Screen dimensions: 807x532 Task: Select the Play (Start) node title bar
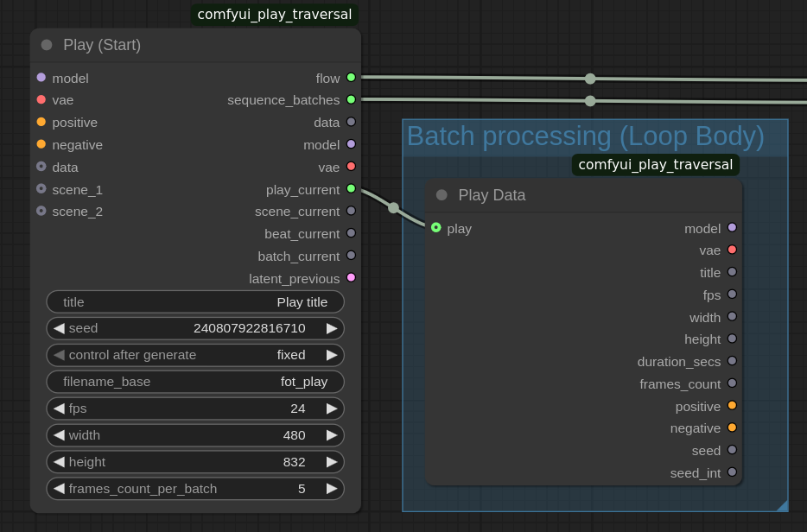[195, 45]
